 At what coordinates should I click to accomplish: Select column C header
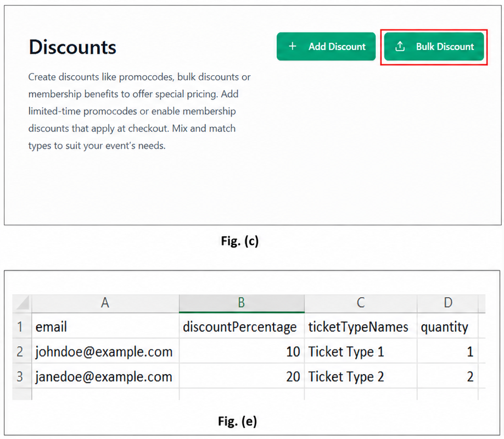361,303
